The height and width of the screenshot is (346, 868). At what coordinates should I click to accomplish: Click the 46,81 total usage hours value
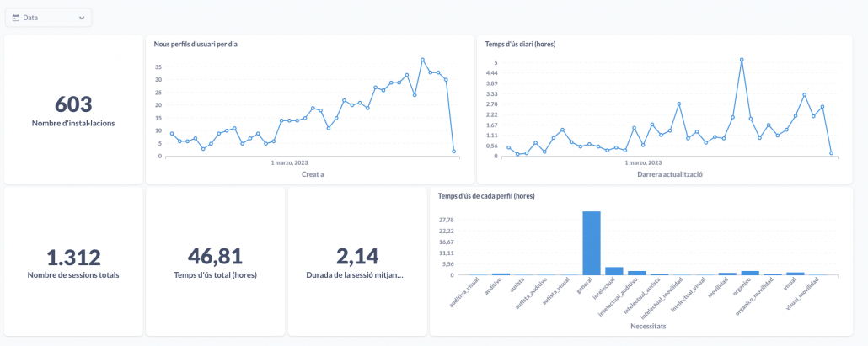click(x=215, y=257)
